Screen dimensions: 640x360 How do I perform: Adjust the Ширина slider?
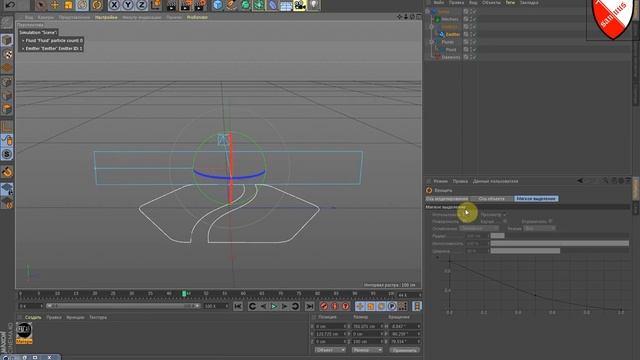[560, 251]
